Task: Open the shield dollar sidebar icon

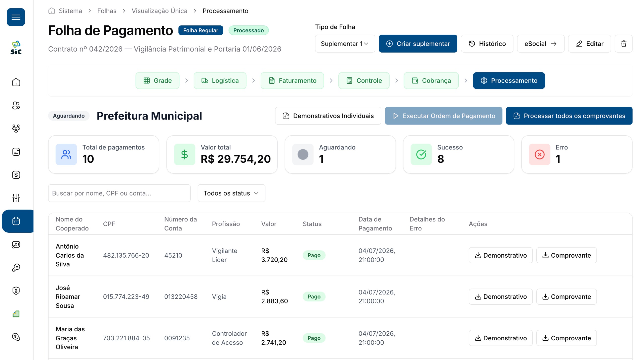Action: [16, 291]
